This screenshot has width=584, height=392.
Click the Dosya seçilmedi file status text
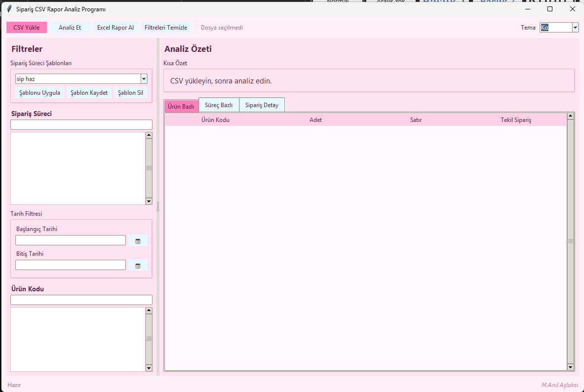pos(222,28)
